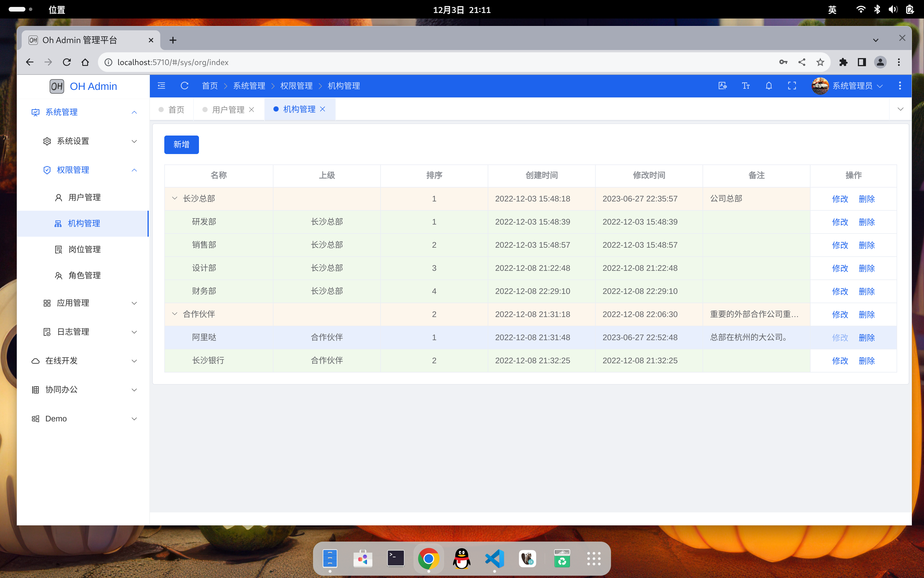Click 删除 for 合作伙伴
The width and height of the screenshot is (924, 578).
867,314
